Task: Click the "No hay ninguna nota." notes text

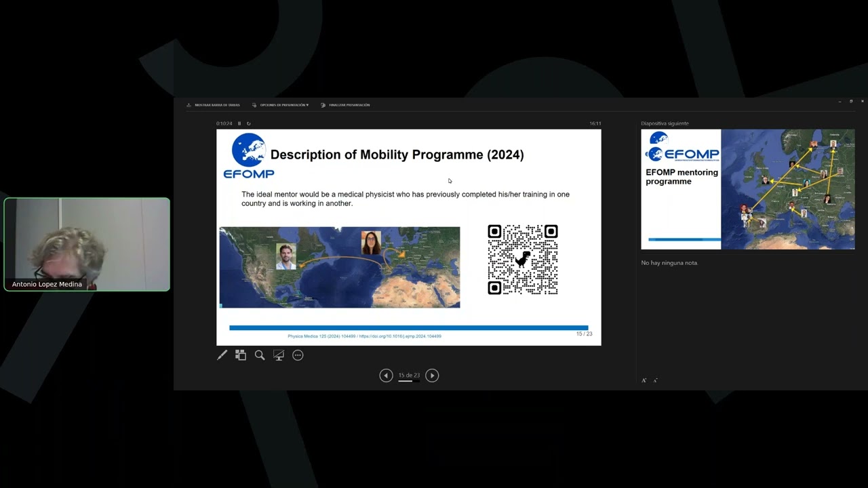Action: coord(669,263)
